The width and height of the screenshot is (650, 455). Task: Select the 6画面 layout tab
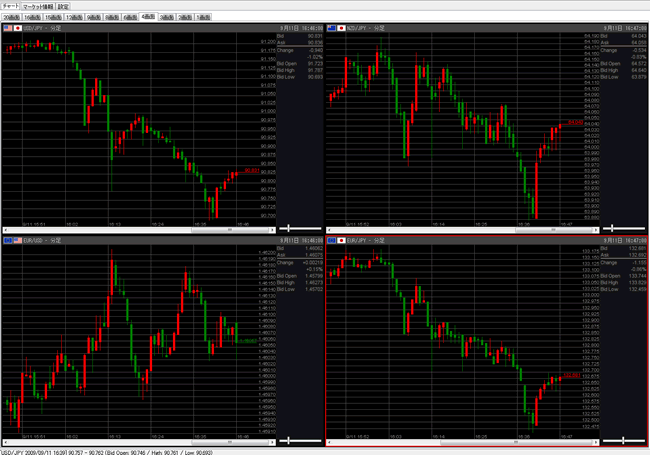pyautogui.click(x=130, y=17)
